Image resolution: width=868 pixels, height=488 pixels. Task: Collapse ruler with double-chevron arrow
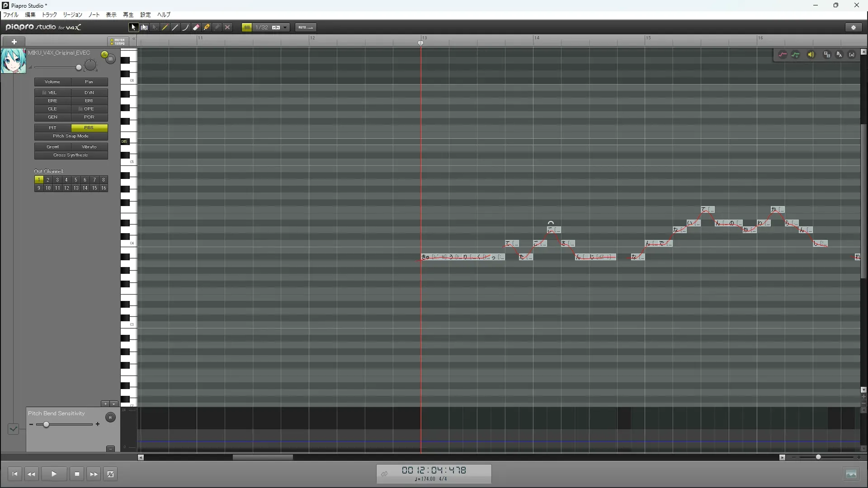tap(134, 39)
